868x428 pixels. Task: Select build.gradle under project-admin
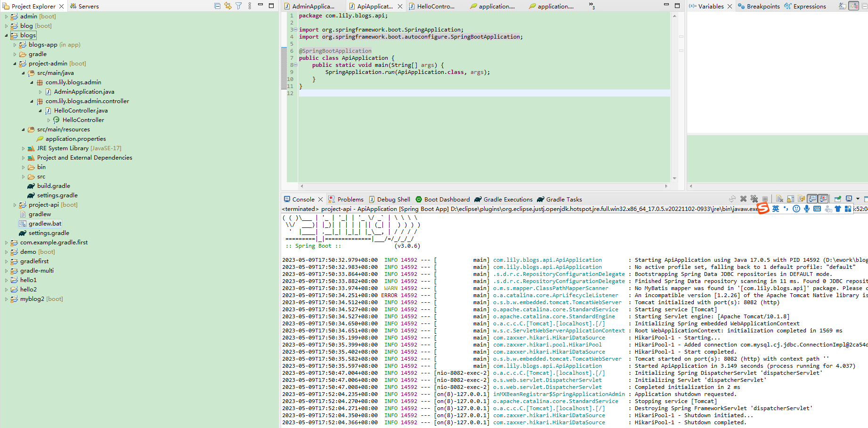(53, 186)
